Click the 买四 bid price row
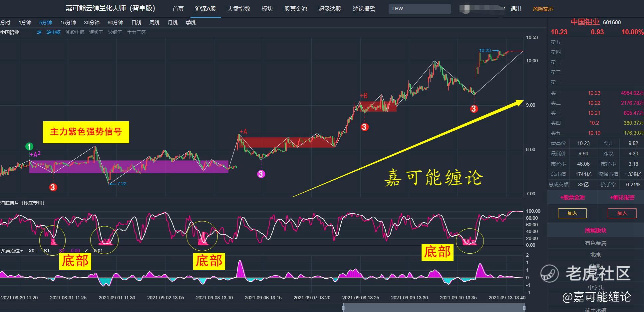Viewport: 644px width, 312px height. pyautogui.click(x=596, y=123)
